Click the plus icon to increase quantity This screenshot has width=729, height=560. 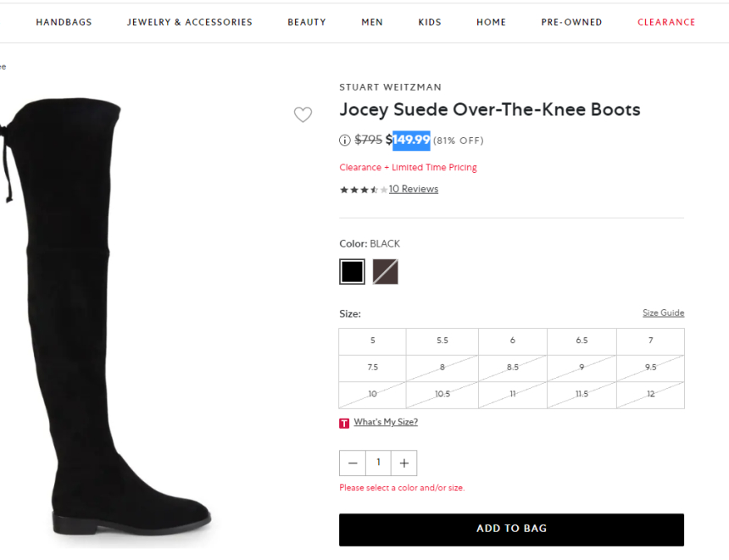[403, 463]
